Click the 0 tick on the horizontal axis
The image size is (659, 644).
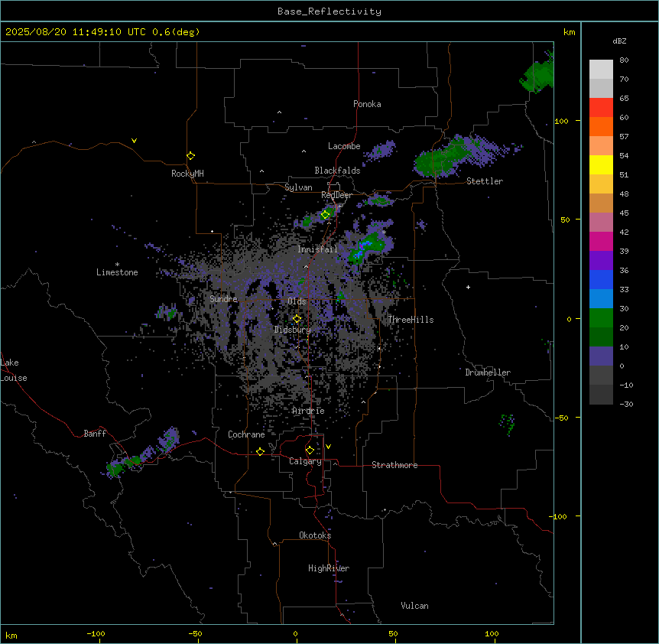pyautogui.click(x=295, y=633)
